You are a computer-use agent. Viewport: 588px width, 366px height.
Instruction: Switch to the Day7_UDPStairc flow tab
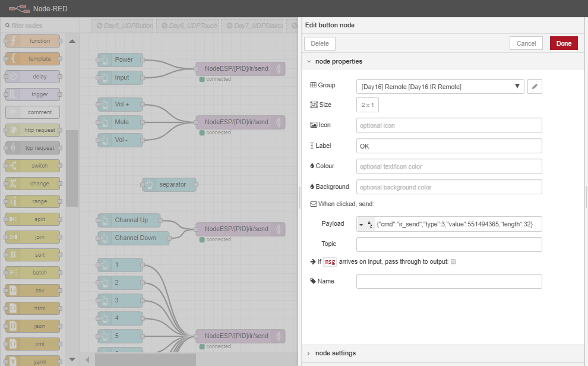[252, 26]
